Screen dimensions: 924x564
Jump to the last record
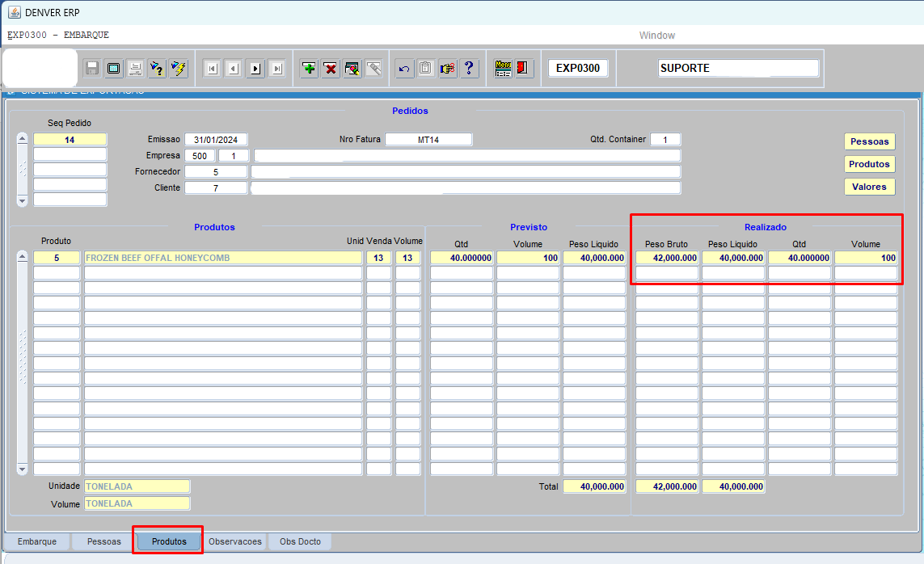277,69
